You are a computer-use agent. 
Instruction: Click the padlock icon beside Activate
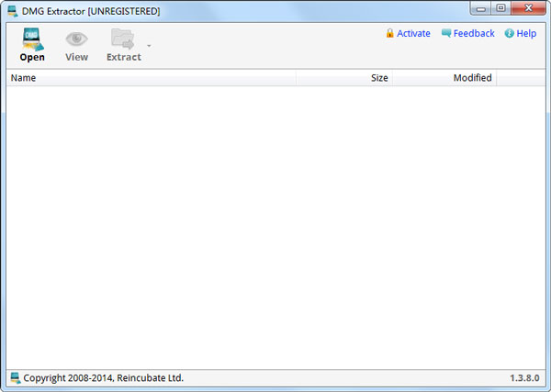(389, 33)
